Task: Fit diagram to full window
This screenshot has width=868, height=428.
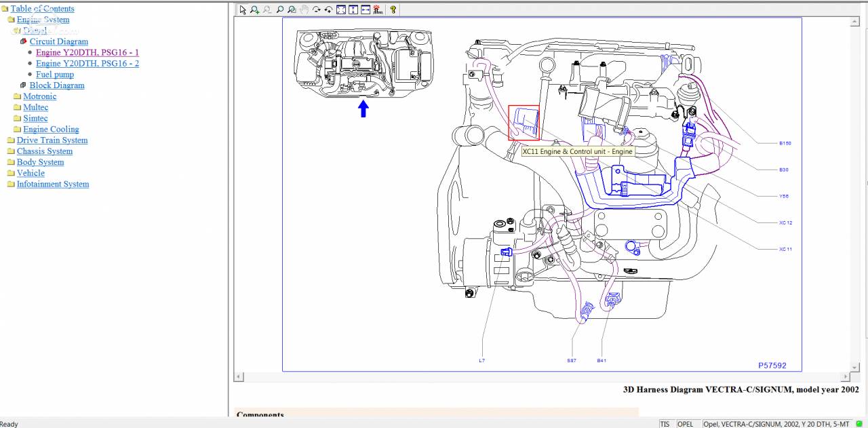Action: pyautogui.click(x=341, y=10)
